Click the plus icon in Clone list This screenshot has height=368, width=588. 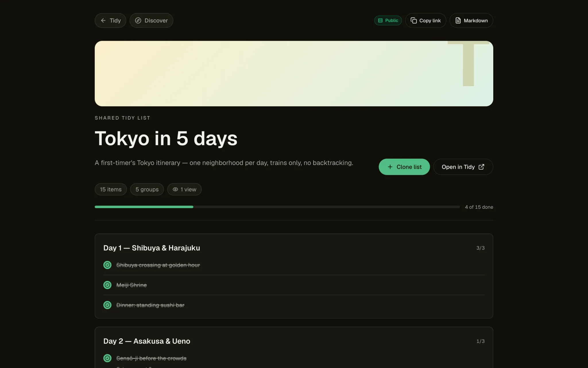pyautogui.click(x=390, y=167)
